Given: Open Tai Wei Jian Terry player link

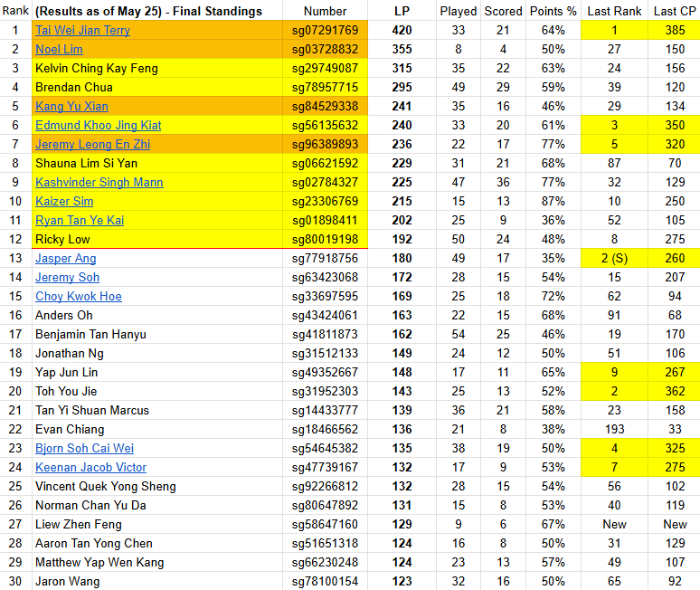Looking at the screenshot, I should click(x=82, y=31).
